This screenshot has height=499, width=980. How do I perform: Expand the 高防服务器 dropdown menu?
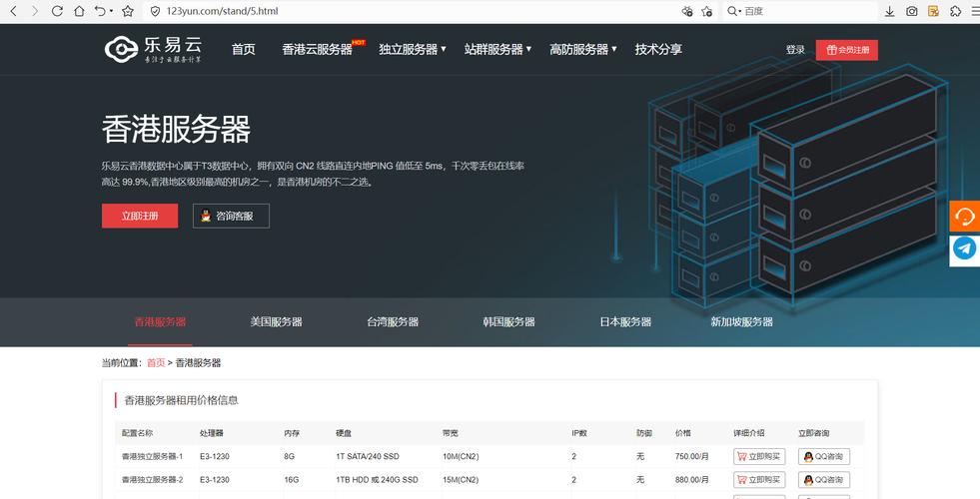pos(583,49)
